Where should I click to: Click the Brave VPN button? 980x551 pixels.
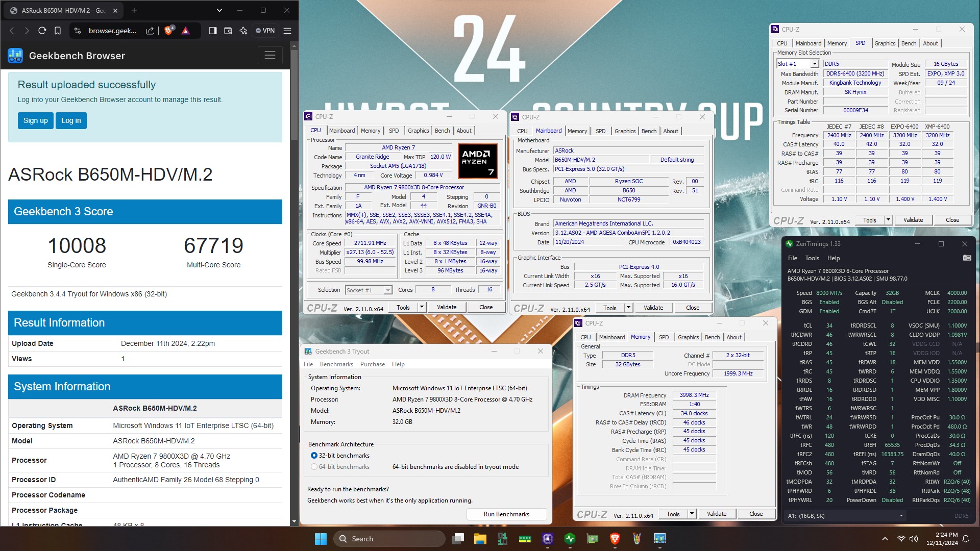tap(265, 31)
